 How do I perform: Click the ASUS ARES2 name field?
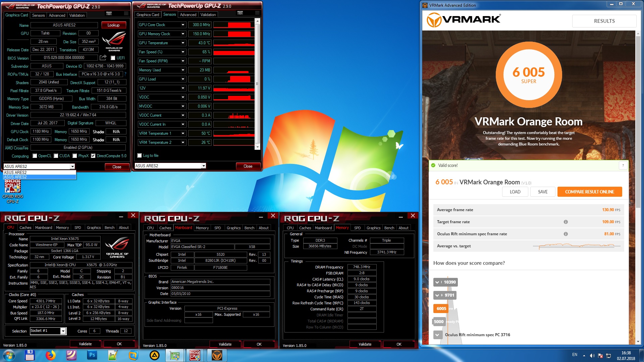tap(64, 25)
